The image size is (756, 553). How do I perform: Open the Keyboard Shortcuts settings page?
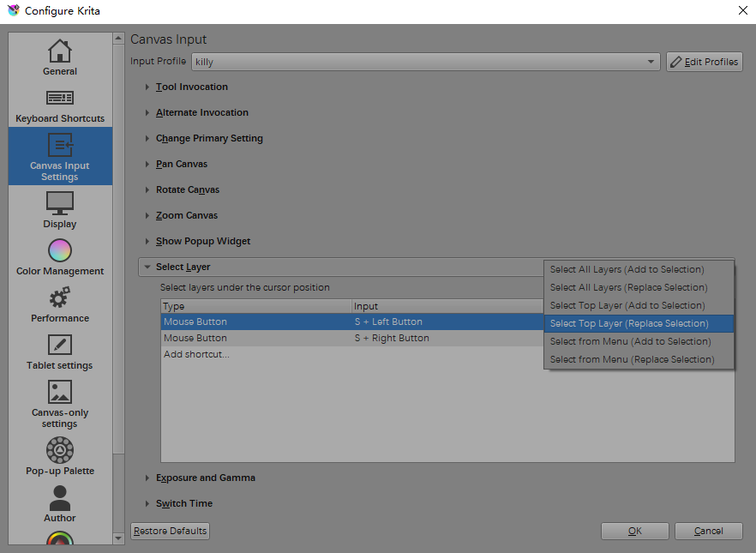click(x=60, y=105)
